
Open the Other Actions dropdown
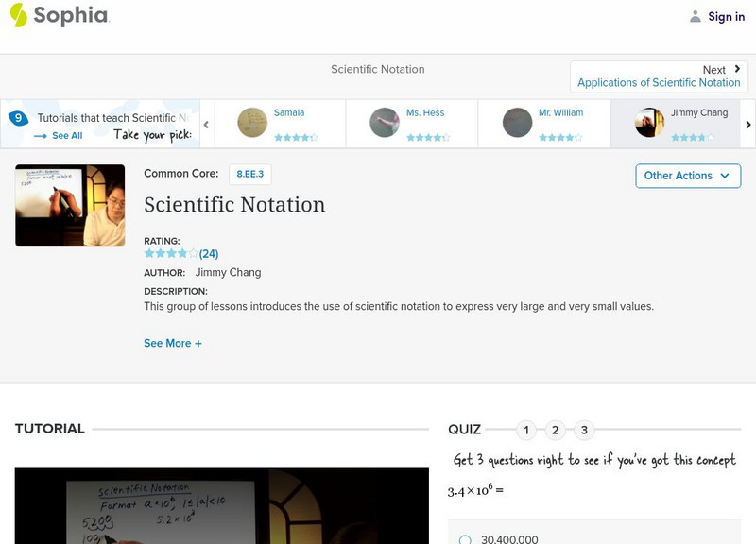[x=687, y=176]
